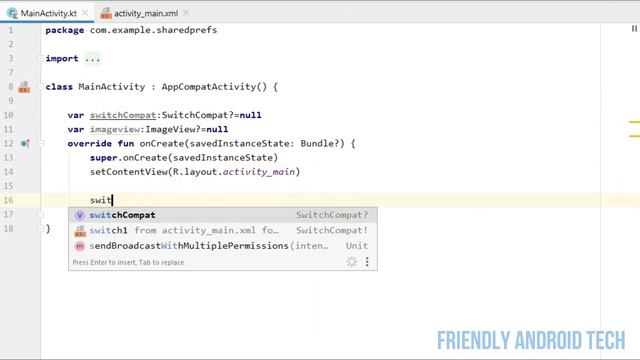640x360 pixels.
Task: Click line number 10 in the gutter
Action: click(x=9, y=115)
